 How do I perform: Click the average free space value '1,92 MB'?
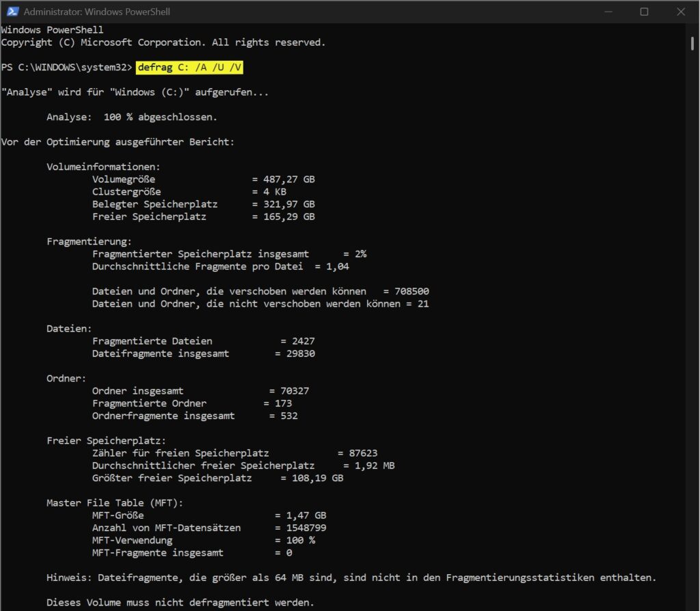[x=375, y=465]
